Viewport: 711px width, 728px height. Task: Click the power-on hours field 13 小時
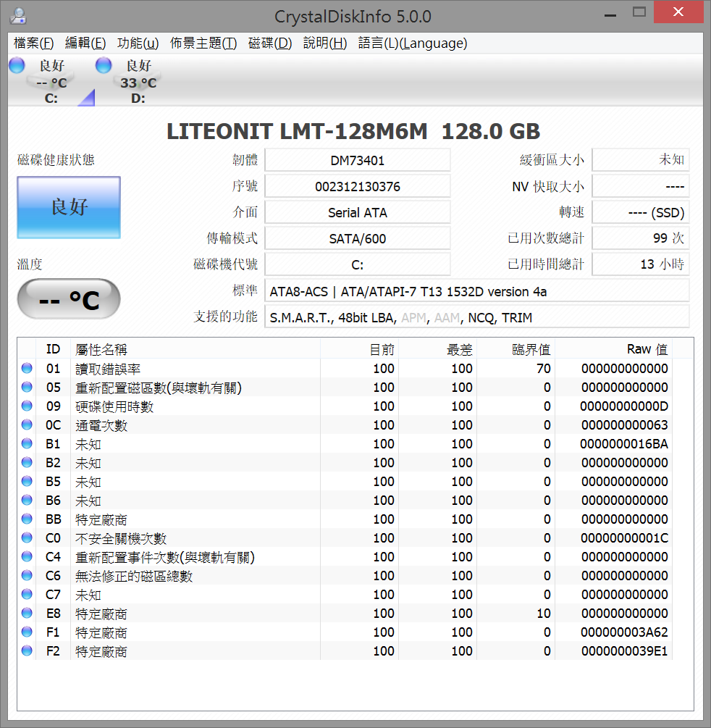[x=641, y=264]
